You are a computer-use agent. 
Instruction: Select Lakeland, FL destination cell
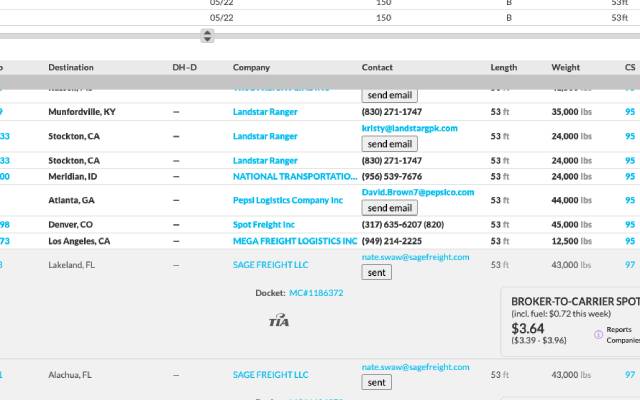(x=71, y=265)
